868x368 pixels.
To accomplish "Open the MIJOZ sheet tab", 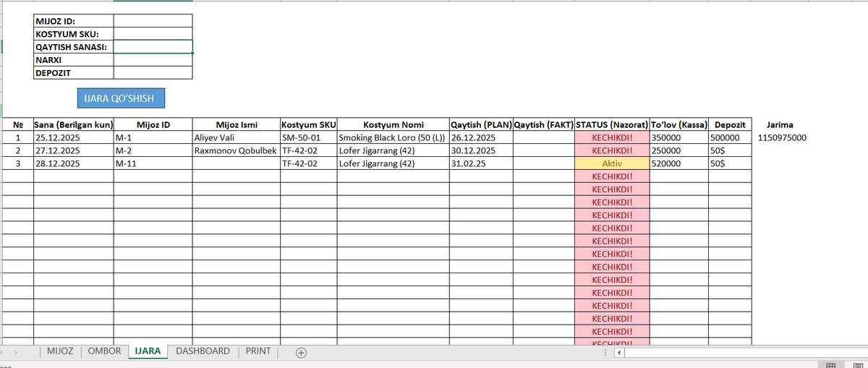I will coord(59,351).
